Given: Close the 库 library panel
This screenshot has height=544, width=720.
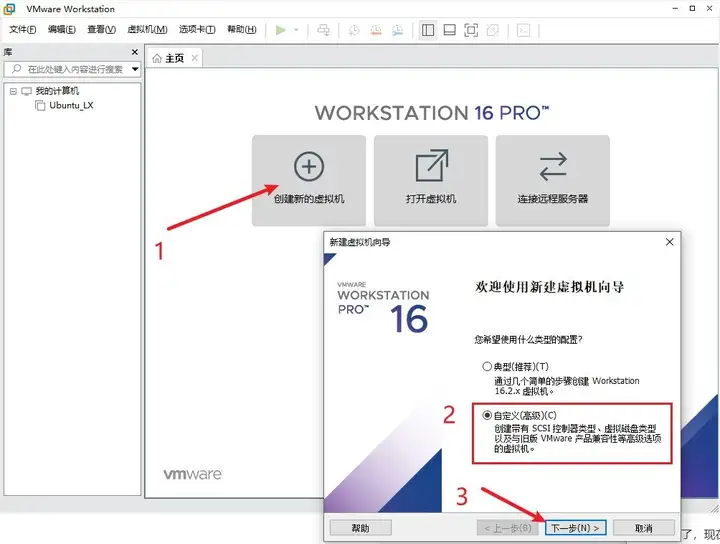Looking at the screenshot, I should tap(135, 52).
